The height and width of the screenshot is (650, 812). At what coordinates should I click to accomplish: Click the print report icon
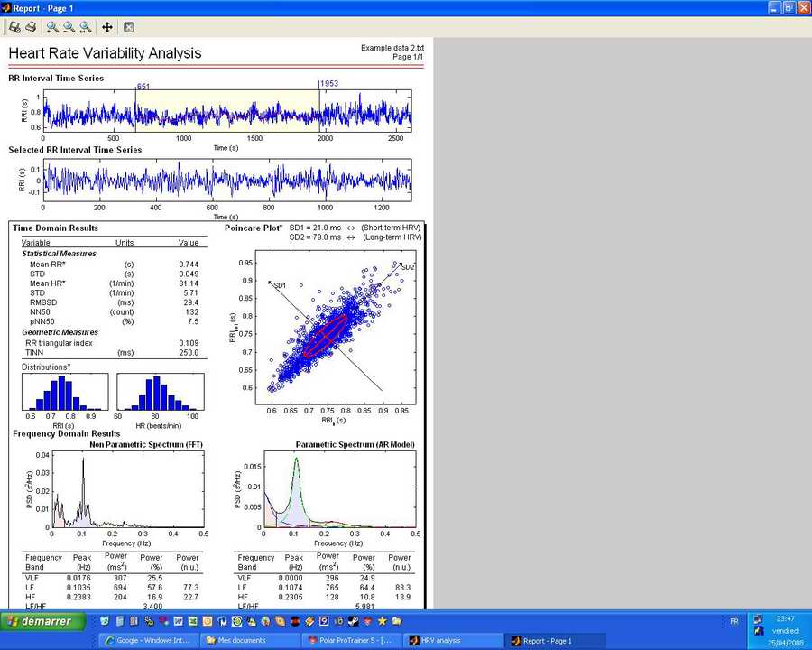(30, 28)
